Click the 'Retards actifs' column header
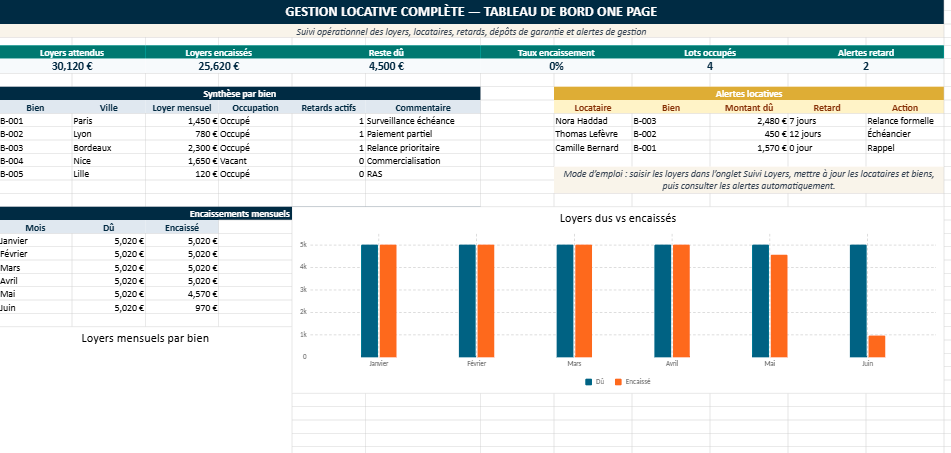Screen dimensions: 951x453 (x=329, y=108)
